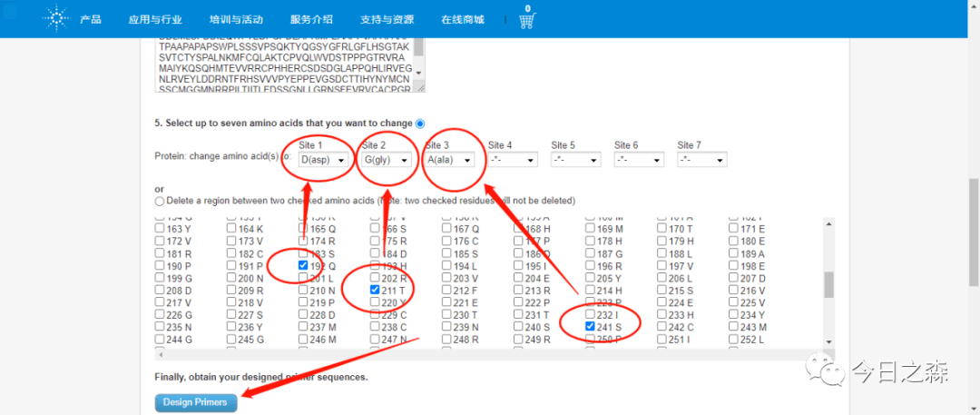Check the 239 N checkbox
The width and height of the screenshot is (980, 415).
pyautogui.click(x=446, y=326)
